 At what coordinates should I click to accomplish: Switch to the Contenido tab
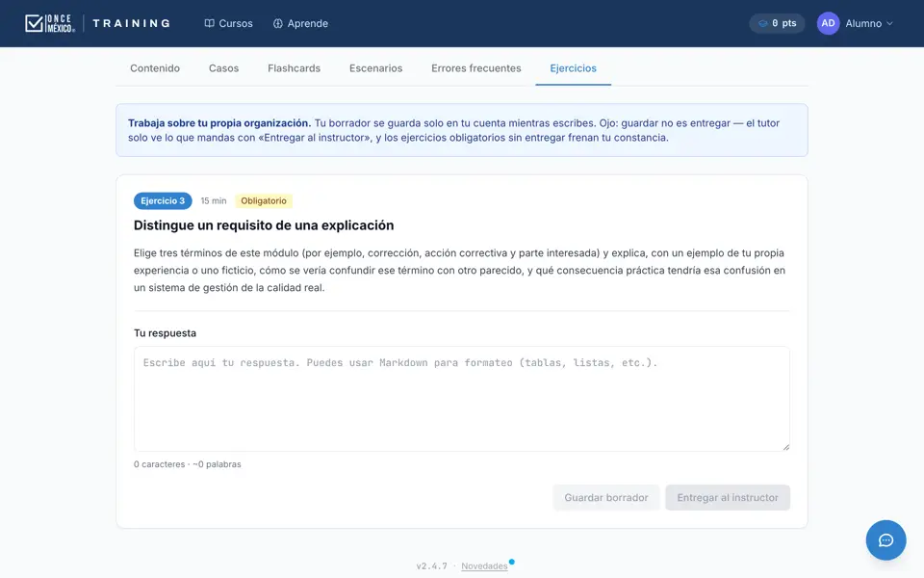click(x=155, y=68)
